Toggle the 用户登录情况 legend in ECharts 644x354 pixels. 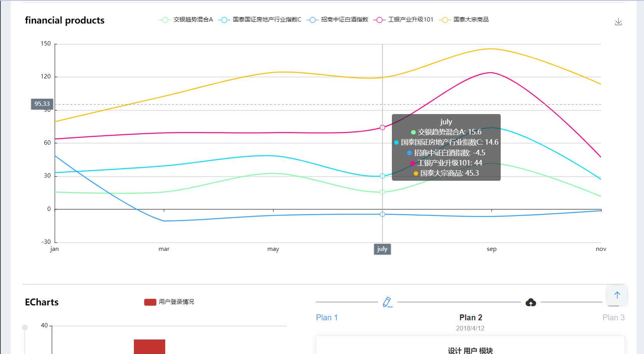(169, 302)
